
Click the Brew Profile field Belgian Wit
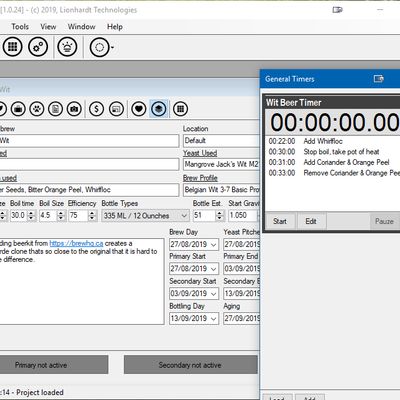point(221,190)
